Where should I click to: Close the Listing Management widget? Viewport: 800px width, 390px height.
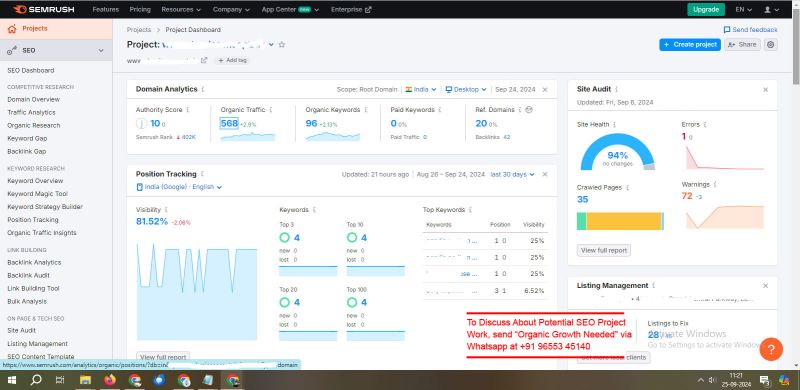(765, 286)
